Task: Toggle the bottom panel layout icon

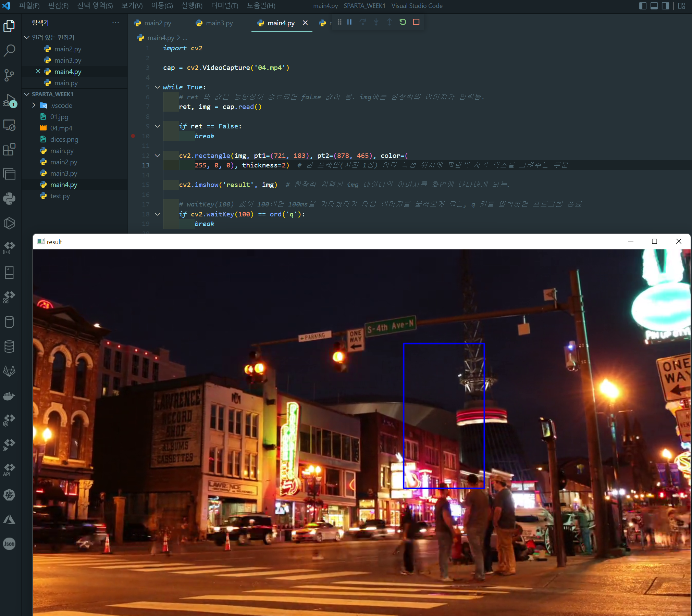Action: [654, 6]
